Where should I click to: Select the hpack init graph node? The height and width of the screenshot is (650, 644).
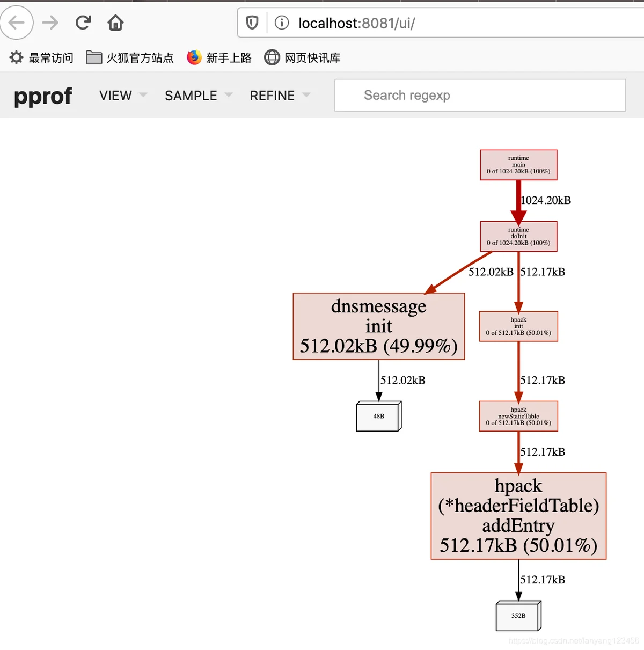(x=518, y=326)
